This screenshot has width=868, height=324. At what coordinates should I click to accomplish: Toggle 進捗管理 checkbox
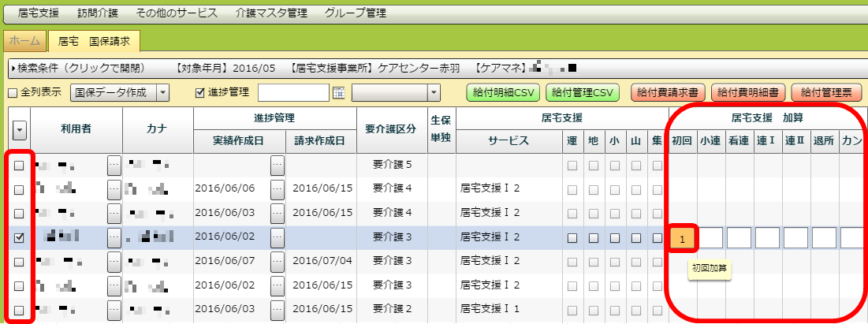(x=199, y=93)
